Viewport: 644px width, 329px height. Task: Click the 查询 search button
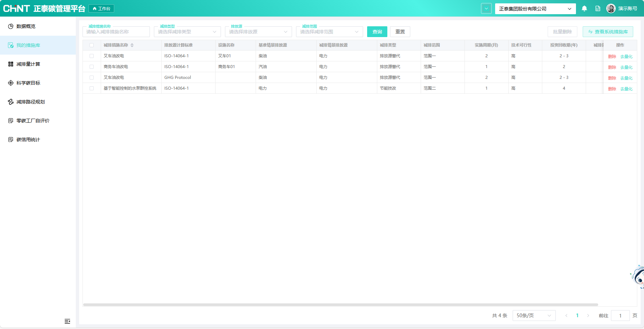pyautogui.click(x=377, y=32)
